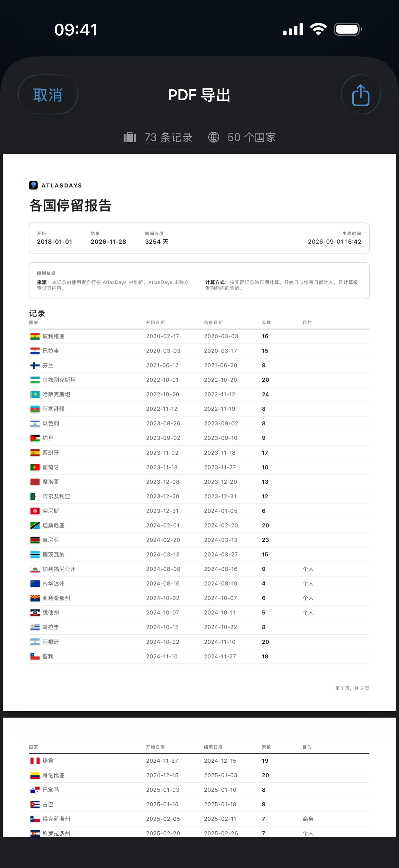This screenshot has width=399, height=868.
Task: Tap the 个人 purpose in 犹他州 row
Action: [x=308, y=613]
